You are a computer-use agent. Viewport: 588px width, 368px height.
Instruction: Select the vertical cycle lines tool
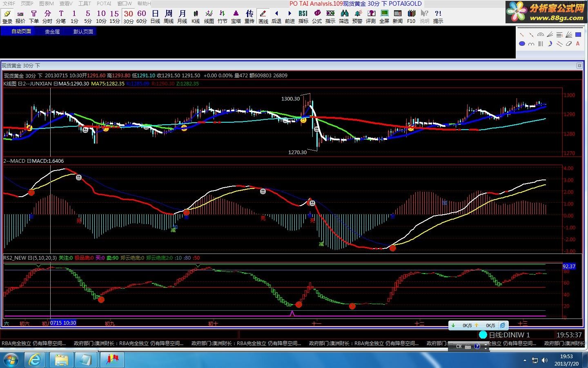click(x=540, y=44)
